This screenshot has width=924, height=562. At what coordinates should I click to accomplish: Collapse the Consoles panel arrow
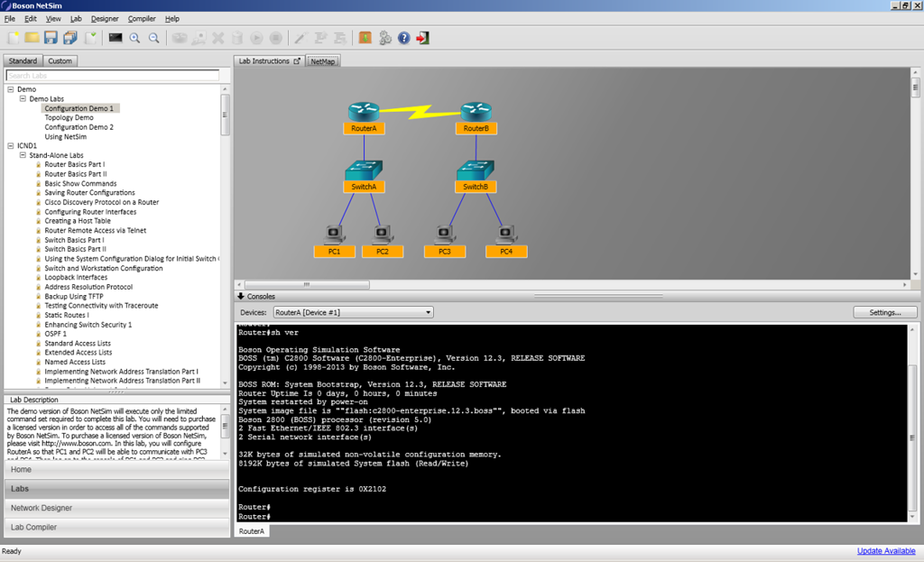pos(241,296)
